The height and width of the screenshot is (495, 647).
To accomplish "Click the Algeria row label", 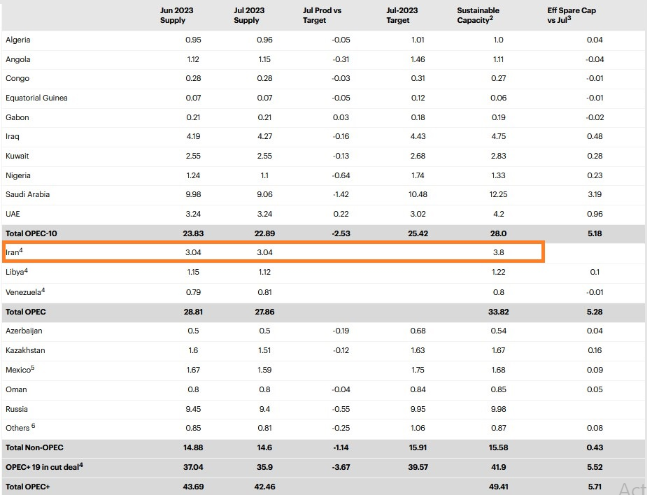I will click(x=19, y=40).
